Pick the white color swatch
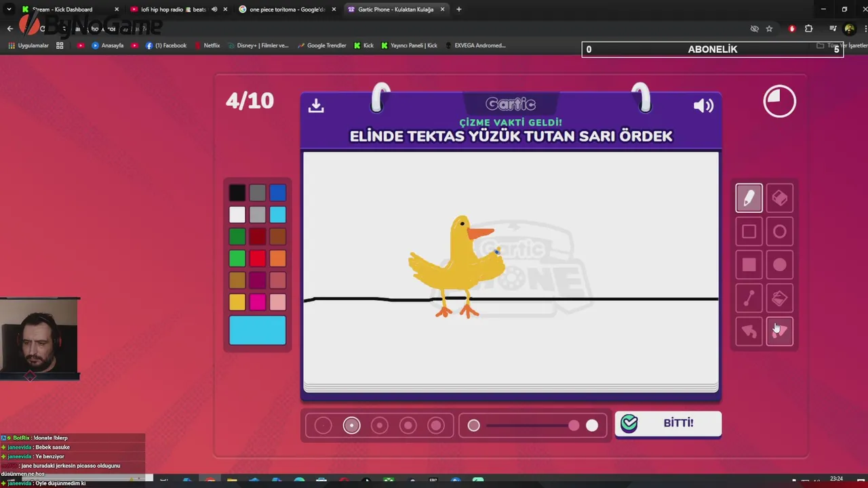This screenshot has height=488, width=868. pyautogui.click(x=237, y=215)
